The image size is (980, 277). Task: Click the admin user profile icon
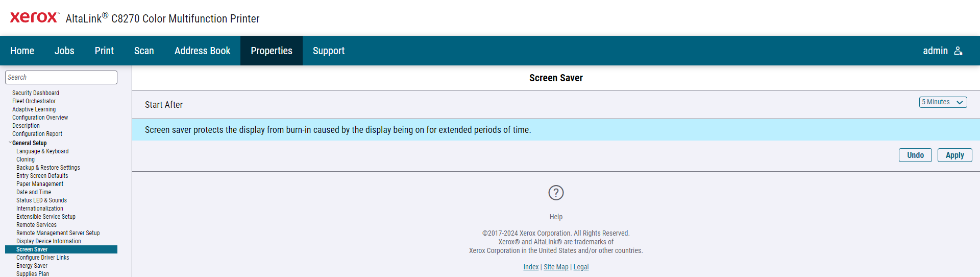958,51
